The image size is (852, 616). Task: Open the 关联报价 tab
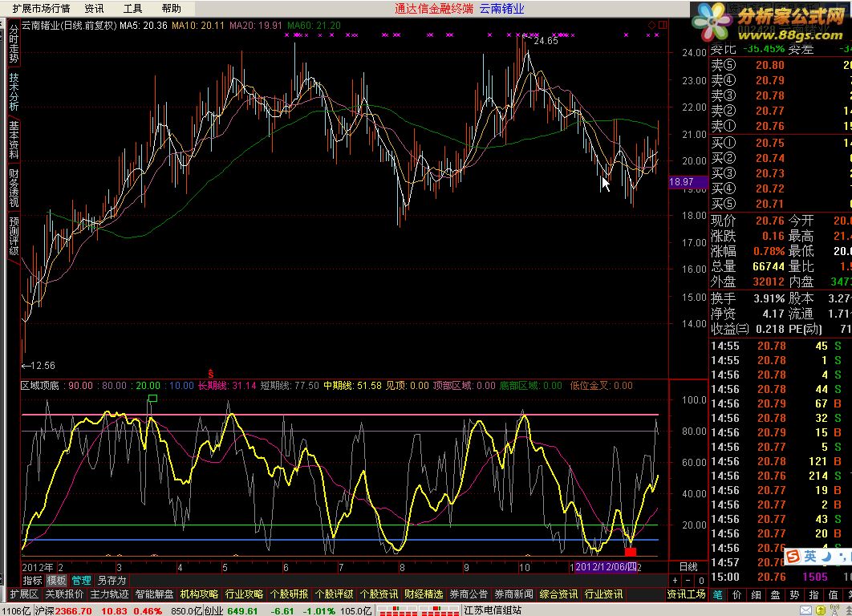click(65, 594)
